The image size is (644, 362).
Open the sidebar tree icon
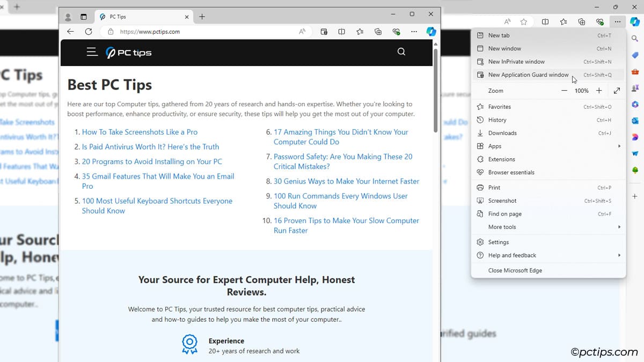635,171
